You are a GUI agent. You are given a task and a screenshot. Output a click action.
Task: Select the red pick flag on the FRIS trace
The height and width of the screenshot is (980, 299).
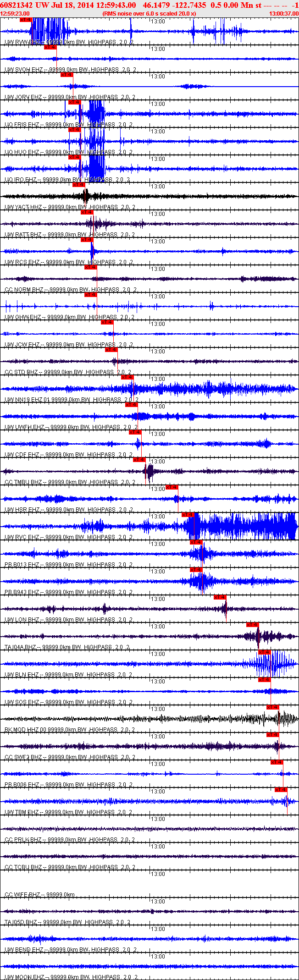[75, 102]
